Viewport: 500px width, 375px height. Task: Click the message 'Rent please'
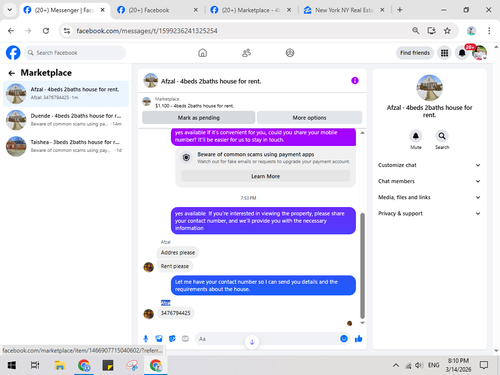[175, 266]
